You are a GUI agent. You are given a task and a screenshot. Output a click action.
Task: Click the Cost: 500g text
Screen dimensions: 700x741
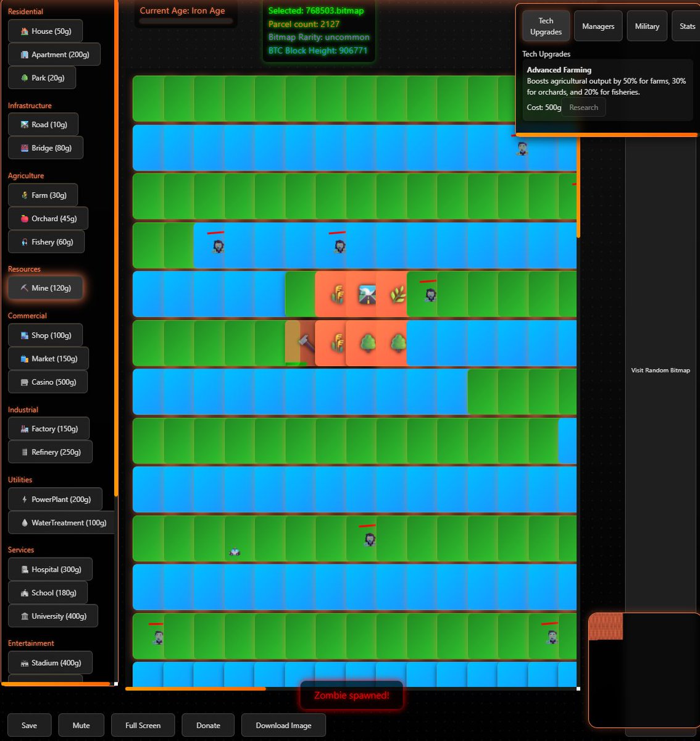[x=544, y=107]
